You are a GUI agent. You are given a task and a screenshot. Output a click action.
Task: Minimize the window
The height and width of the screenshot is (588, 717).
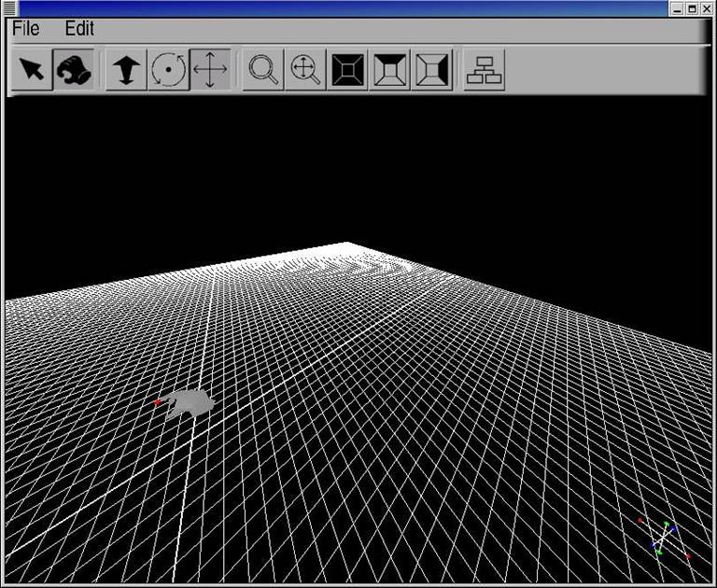pos(677,8)
